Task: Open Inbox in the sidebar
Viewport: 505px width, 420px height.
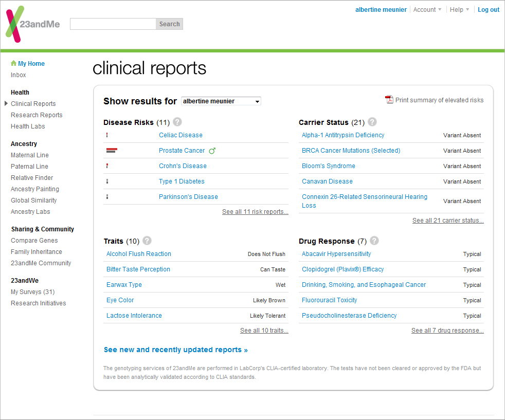Action: click(19, 75)
